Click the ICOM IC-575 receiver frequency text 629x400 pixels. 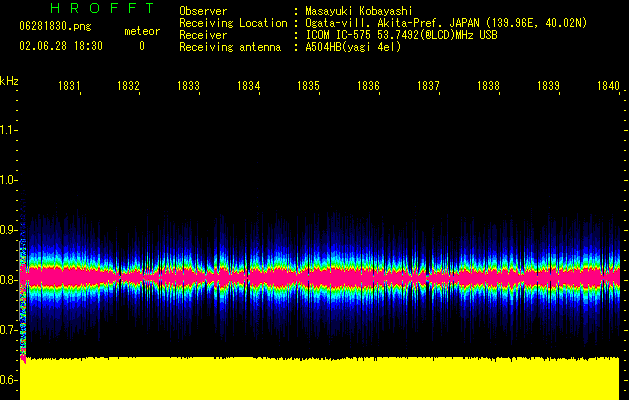(x=401, y=35)
